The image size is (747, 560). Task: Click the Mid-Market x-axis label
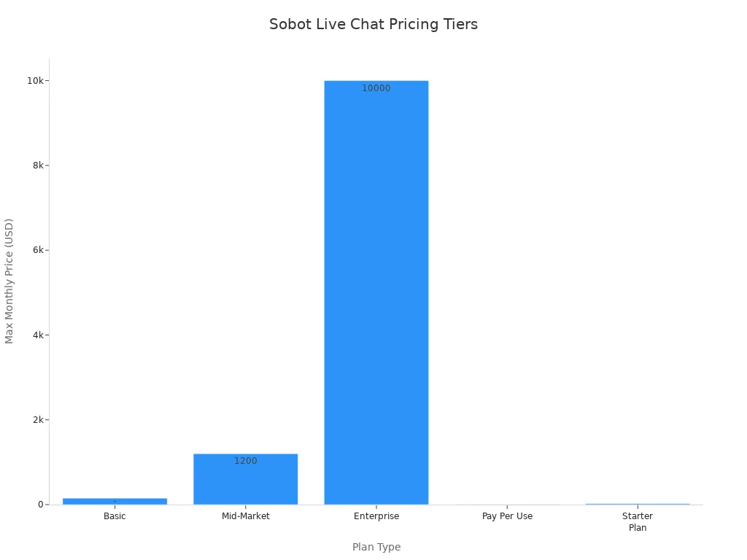click(x=246, y=516)
